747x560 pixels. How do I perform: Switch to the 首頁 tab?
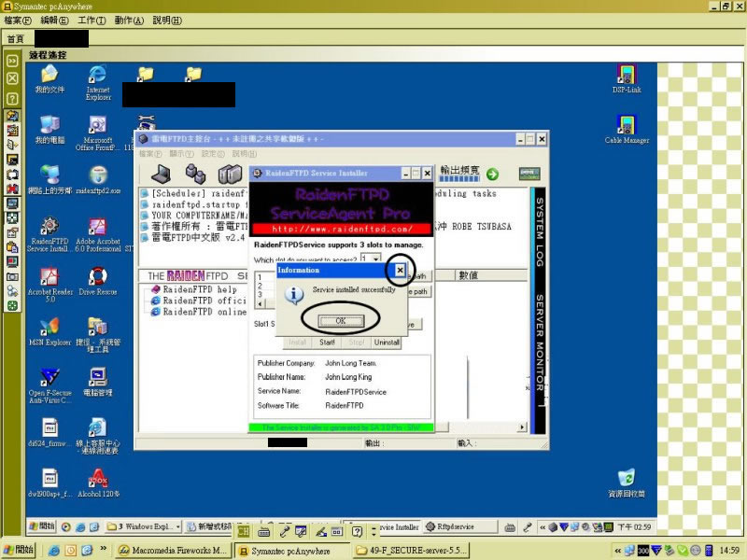(x=16, y=38)
